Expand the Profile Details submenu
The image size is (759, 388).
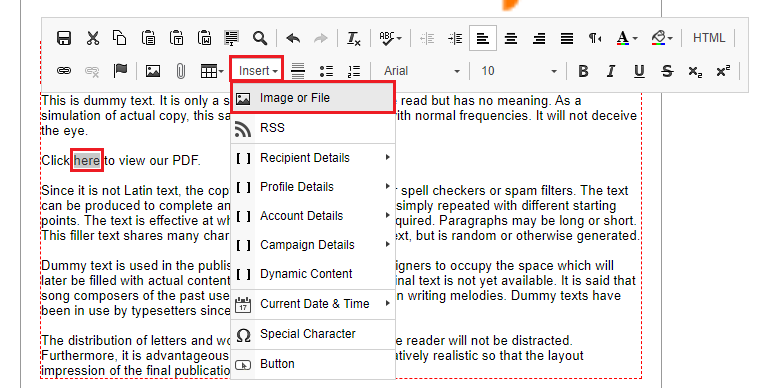(x=313, y=187)
